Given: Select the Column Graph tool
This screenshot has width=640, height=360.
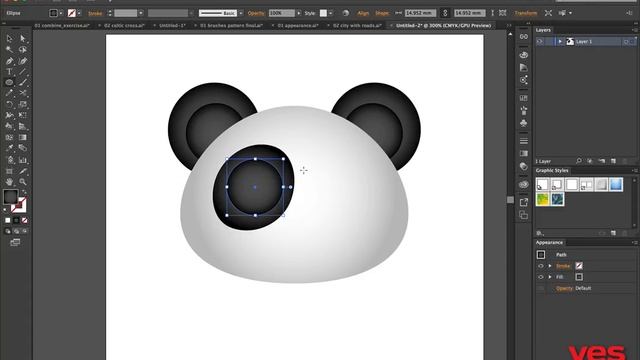Looking at the screenshot, I should [x=23, y=160].
